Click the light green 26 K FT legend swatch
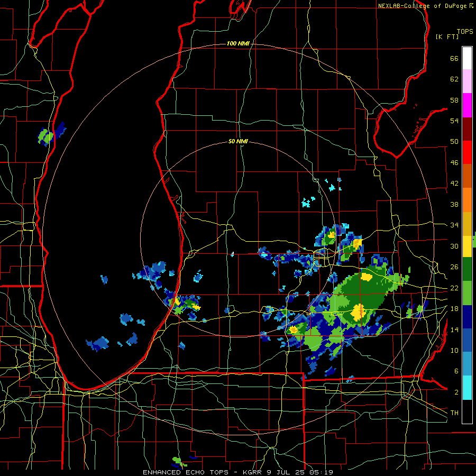The width and height of the screenshot is (476, 476). tap(467, 293)
